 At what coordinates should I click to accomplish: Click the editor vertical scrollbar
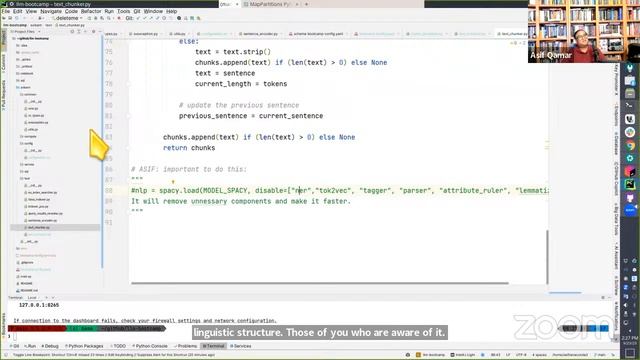click(x=547, y=257)
